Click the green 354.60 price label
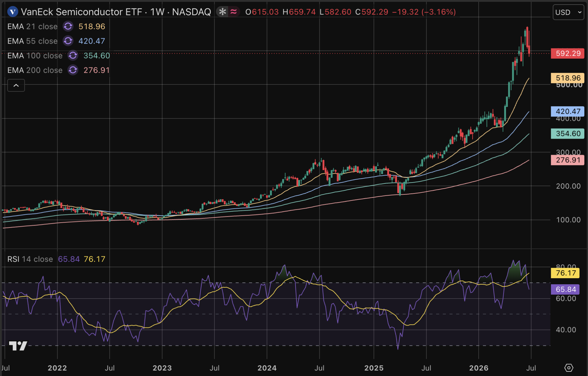The height and width of the screenshot is (376, 588). click(x=568, y=133)
